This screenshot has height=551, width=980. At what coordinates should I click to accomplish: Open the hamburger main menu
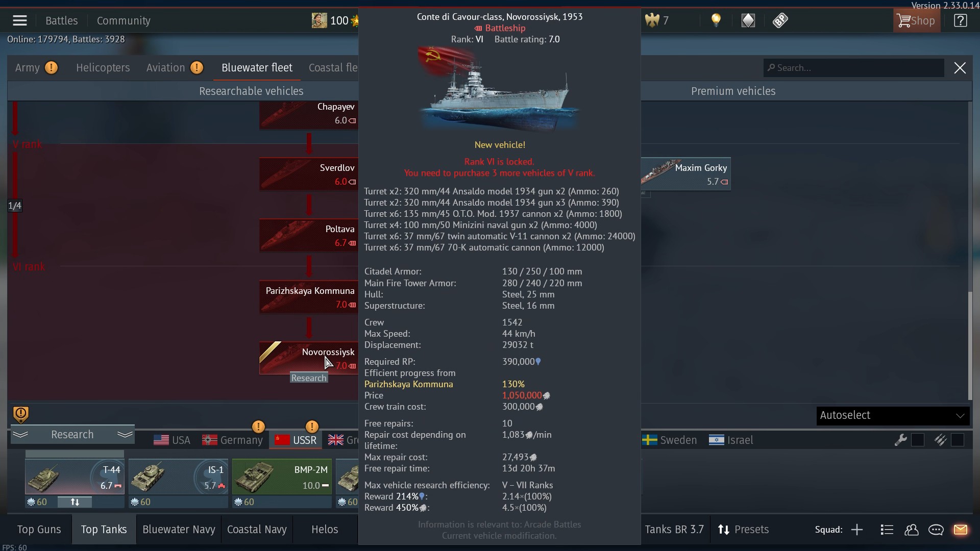(20, 21)
